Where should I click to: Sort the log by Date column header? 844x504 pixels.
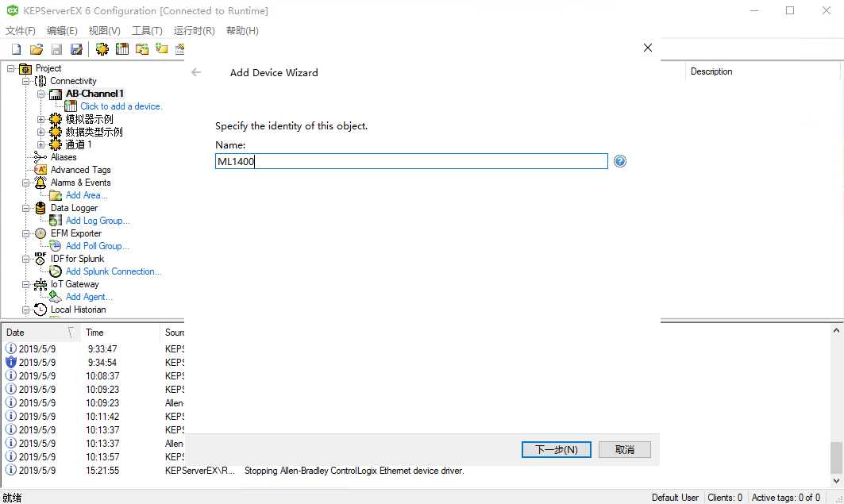point(40,333)
